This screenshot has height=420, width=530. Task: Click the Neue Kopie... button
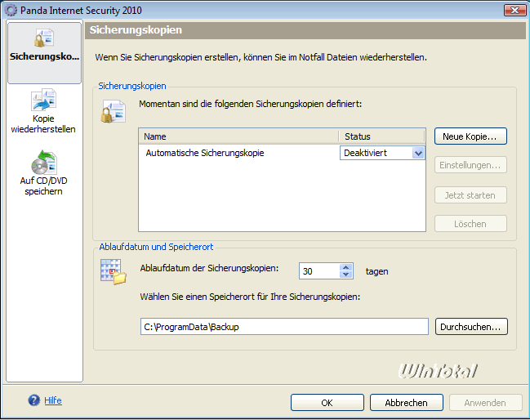(x=470, y=136)
